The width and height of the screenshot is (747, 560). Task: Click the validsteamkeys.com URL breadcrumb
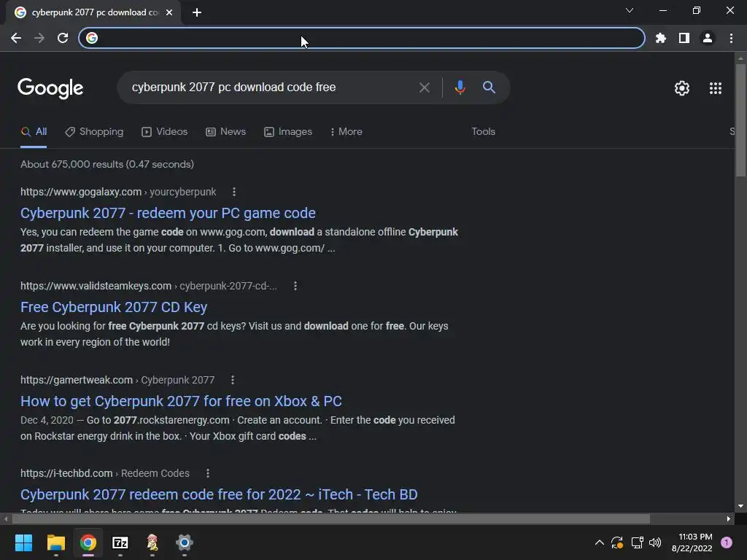click(x=149, y=286)
